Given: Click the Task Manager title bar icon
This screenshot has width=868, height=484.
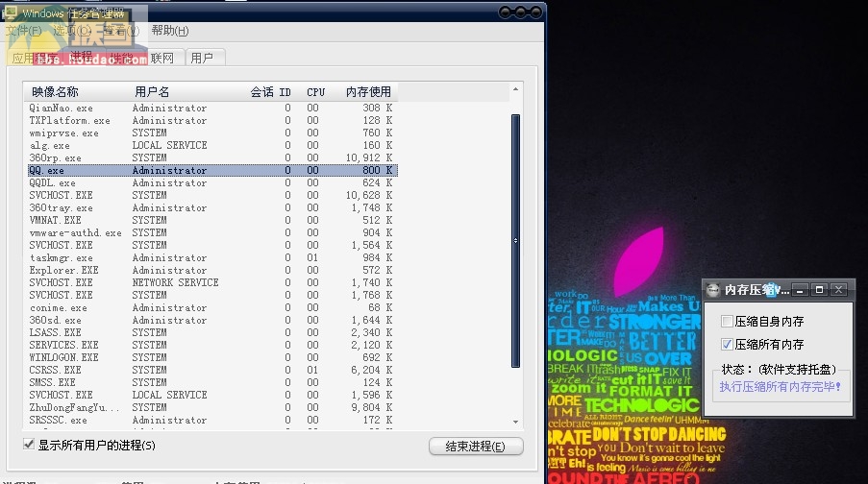Looking at the screenshot, I should [x=10, y=12].
